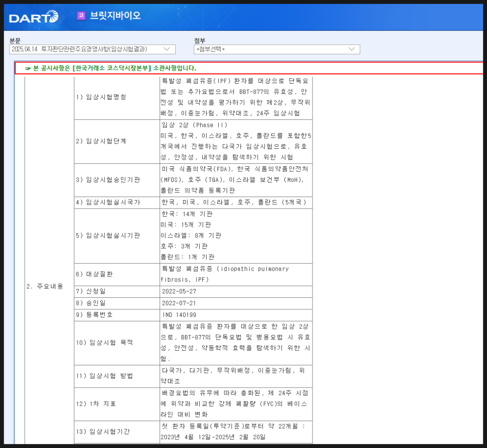
Task: Click the '4) 임상시험실시국가' label cell
Action: point(117,203)
